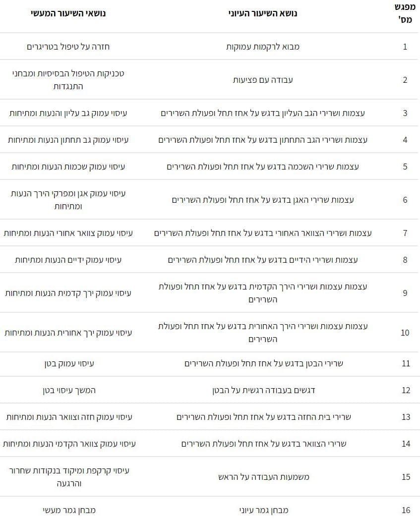The width and height of the screenshot is (420, 522).
Task: Click the 'חזרה על טיפול בטריגרים' cell
Action: click(x=68, y=47)
